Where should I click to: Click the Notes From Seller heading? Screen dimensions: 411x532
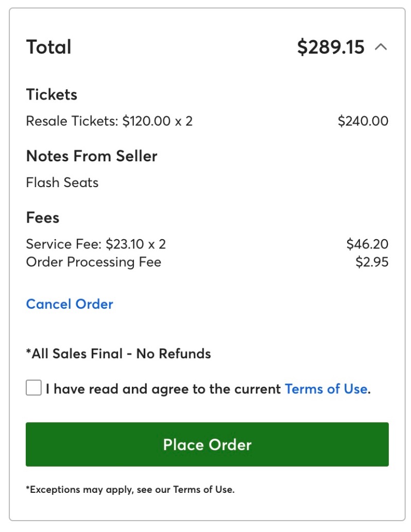pyautogui.click(x=92, y=156)
